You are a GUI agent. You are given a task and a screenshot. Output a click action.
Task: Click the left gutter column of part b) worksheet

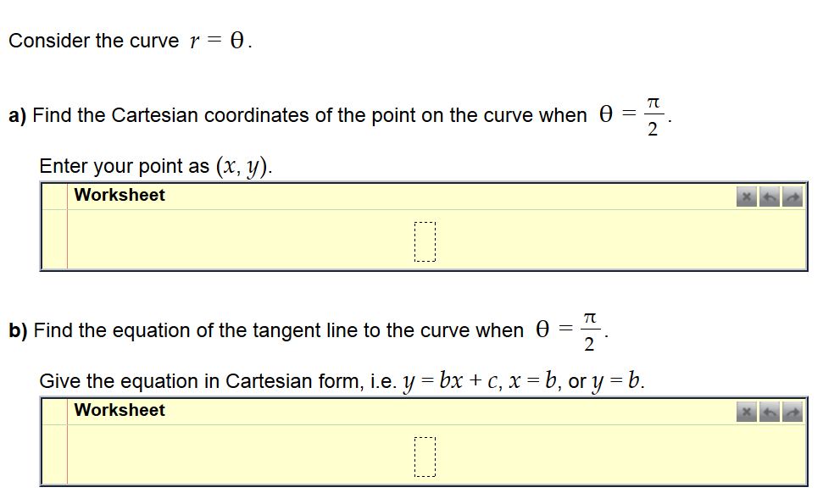53,453
